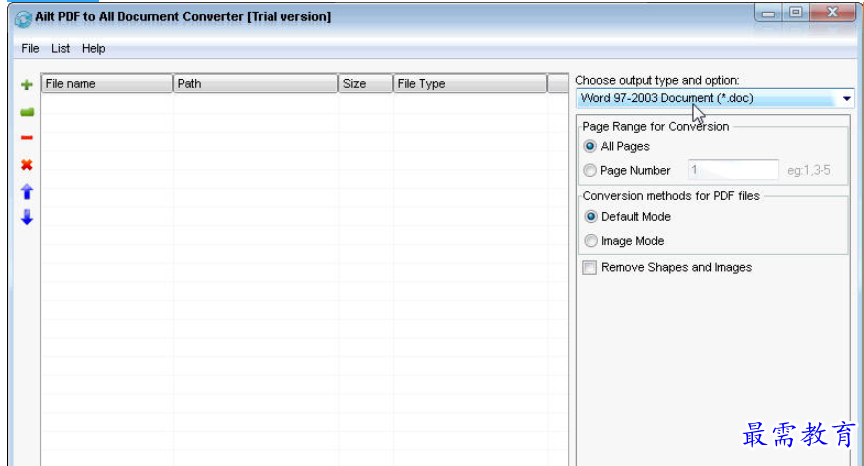Click the Ailt application icon in the title bar
The width and height of the screenshot is (864, 466).
click(23, 19)
